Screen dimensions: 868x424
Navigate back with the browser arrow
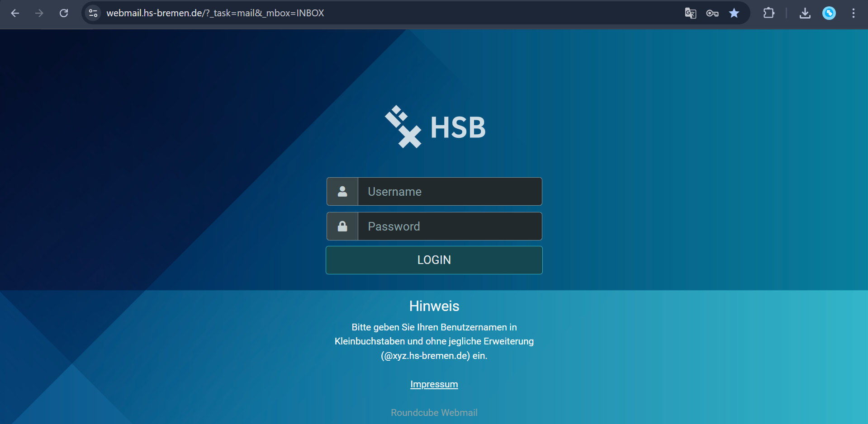tap(15, 13)
